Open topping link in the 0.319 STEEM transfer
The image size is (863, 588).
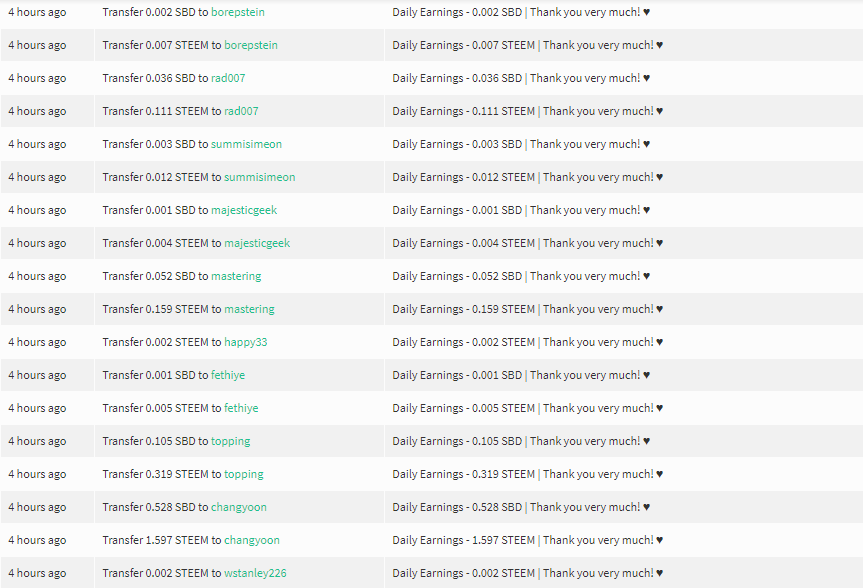[244, 475]
